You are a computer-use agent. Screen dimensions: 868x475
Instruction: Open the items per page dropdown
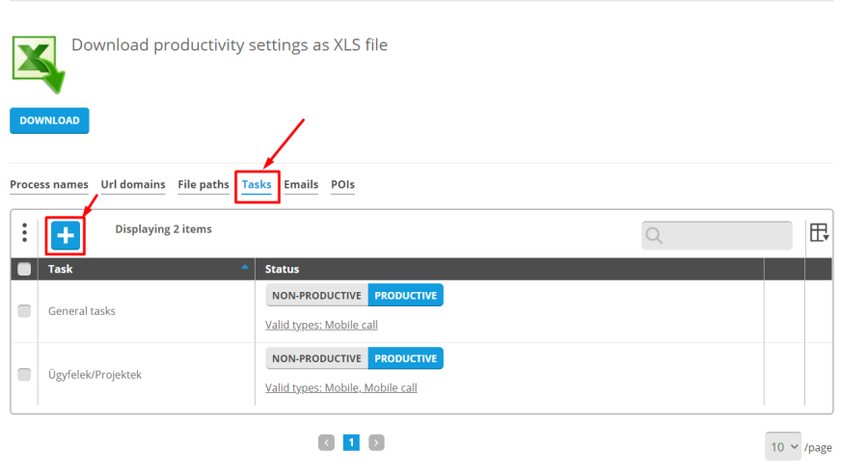pos(782,446)
